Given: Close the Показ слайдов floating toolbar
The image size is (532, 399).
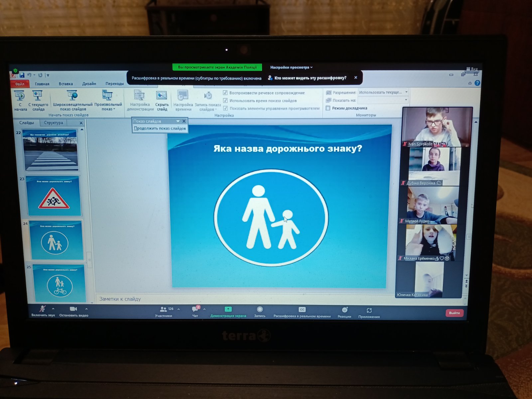Looking at the screenshot, I should pyautogui.click(x=184, y=121).
